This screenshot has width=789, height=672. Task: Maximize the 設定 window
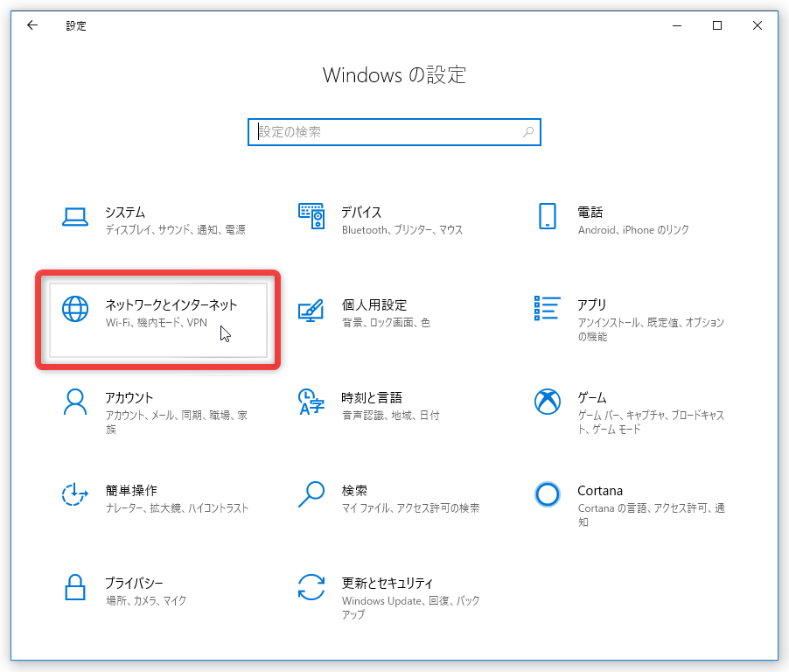pyautogui.click(x=717, y=25)
